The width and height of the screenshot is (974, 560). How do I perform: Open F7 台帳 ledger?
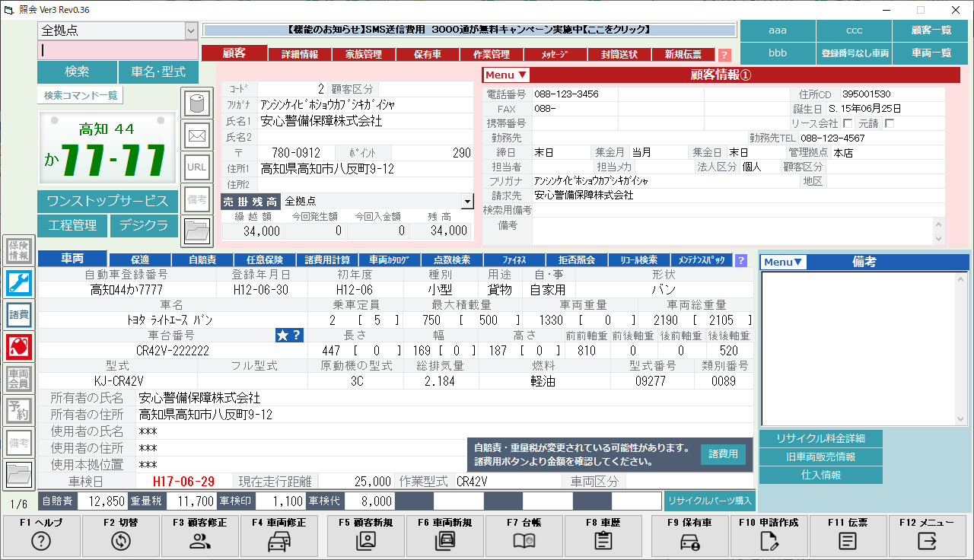tap(524, 536)
